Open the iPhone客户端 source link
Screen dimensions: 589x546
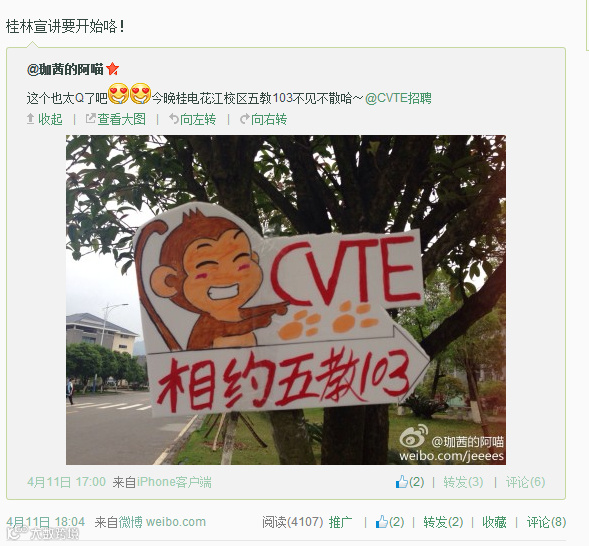tap(174, 482)
